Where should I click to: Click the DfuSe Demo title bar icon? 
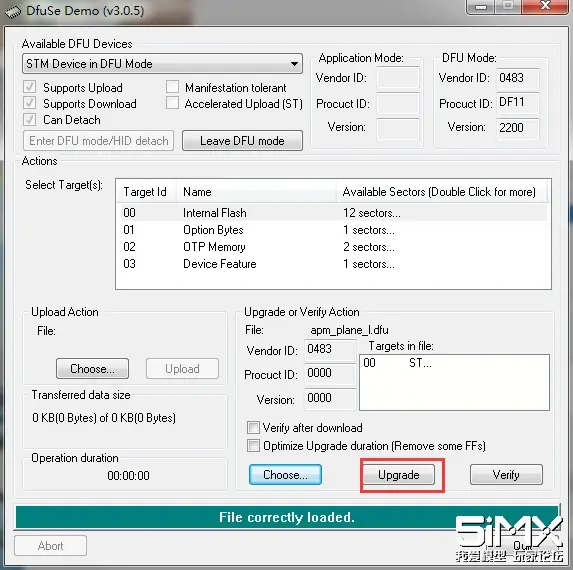click(13, 12)
